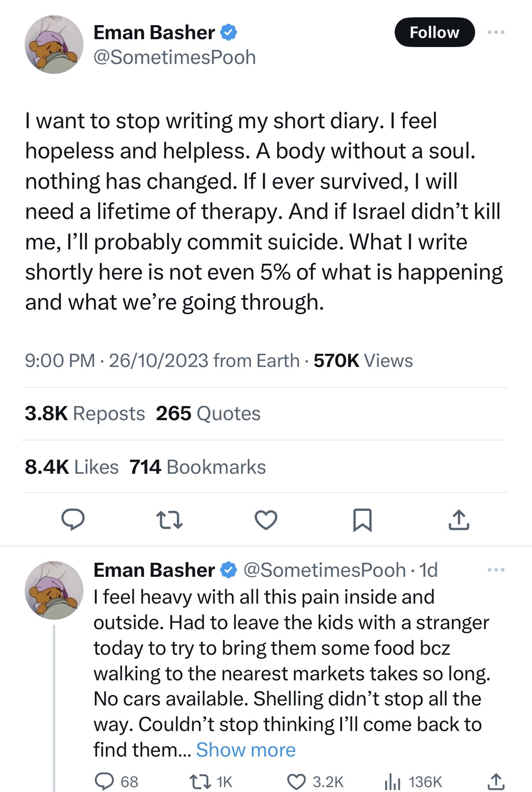Like the main tweet with heart icon
This screenshot has width=532, height=792.
coord(266,520)
